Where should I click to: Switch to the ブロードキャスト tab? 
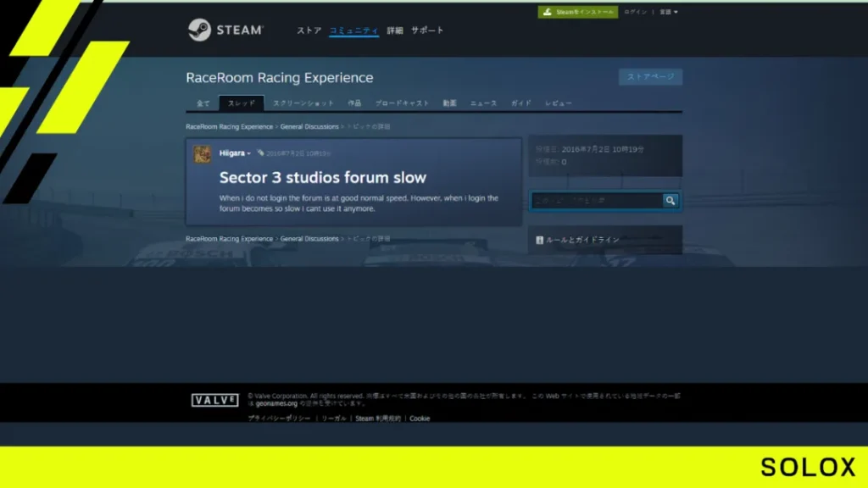(403, 103)
